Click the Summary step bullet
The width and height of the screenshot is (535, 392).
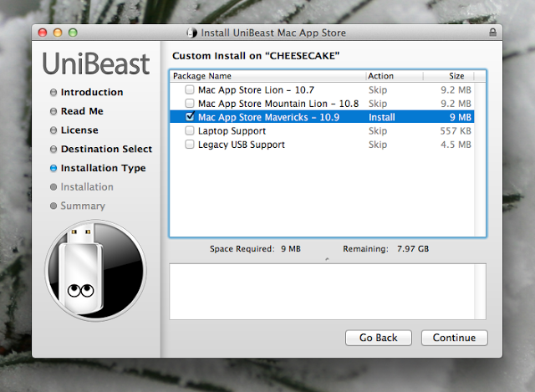53,206
